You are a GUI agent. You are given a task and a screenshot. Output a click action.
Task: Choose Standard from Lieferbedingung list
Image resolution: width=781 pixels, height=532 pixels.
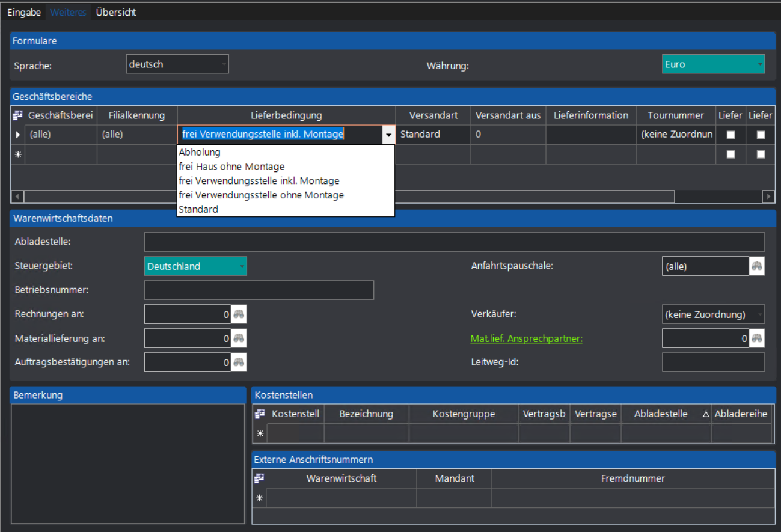tap(286, 209)
